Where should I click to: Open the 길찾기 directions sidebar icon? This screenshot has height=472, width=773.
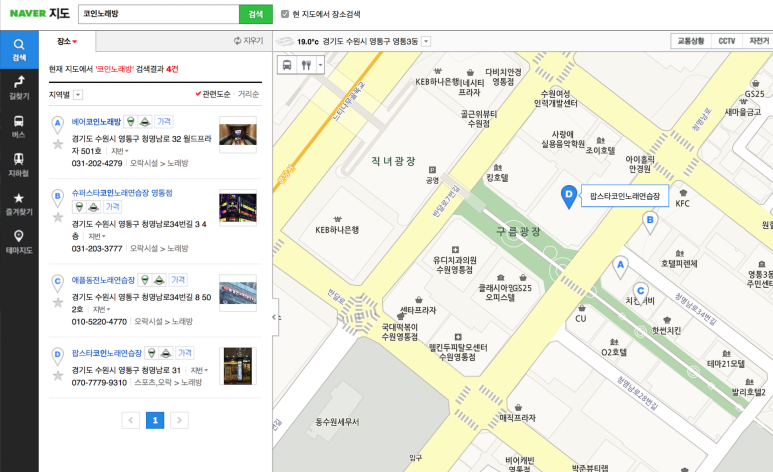(x=19, y=88)
